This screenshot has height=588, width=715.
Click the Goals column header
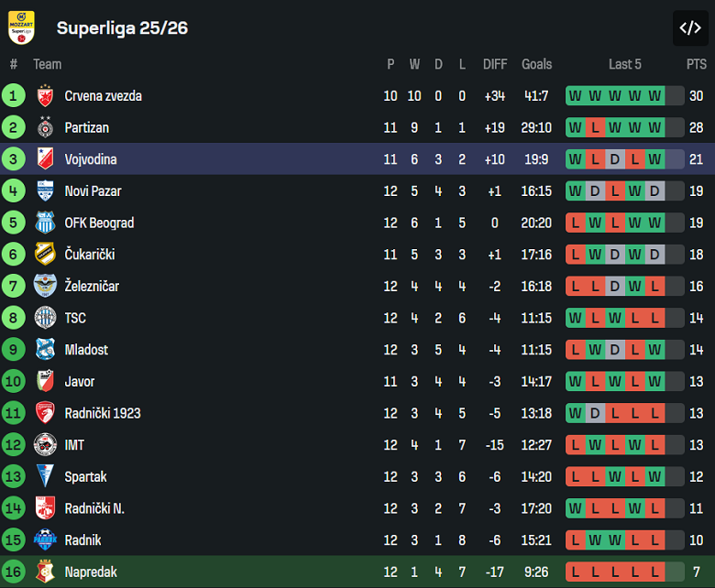click(x=536, y=64)
